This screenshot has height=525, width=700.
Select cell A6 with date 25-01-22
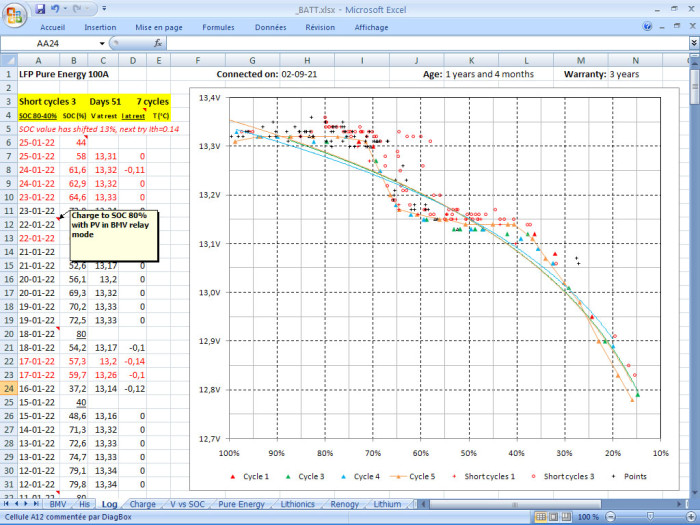pyautogui.click(x=38, y=142)
